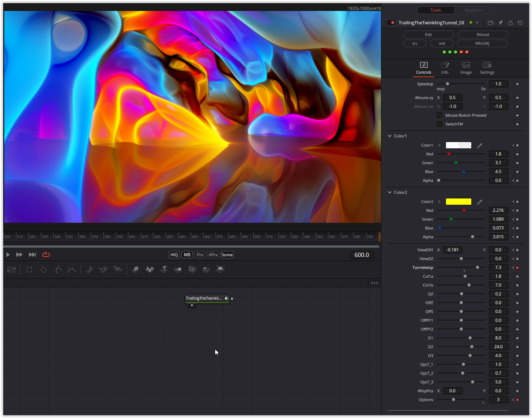
Task: Add an Image Plane 3D tool
Action: point(135,270)
